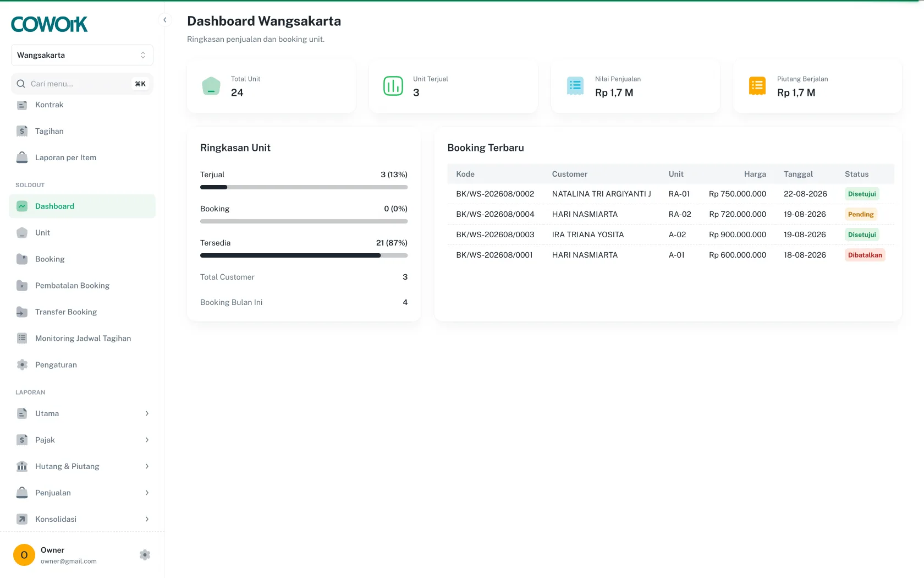This screenshot has width=924, height=578.
Task: Open the Pengaturan menu item
Action: pos(82,364)
